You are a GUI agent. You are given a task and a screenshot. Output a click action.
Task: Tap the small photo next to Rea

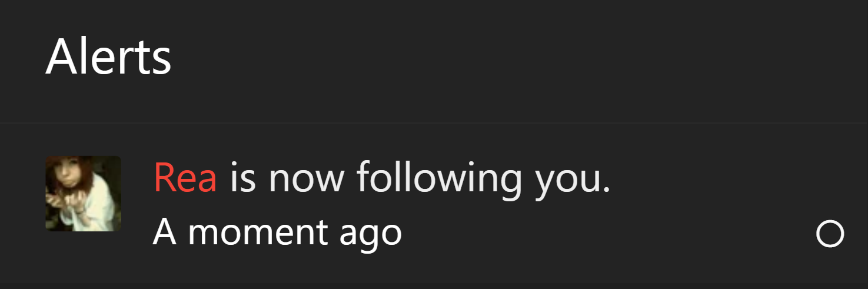click(x=83, y=194)
